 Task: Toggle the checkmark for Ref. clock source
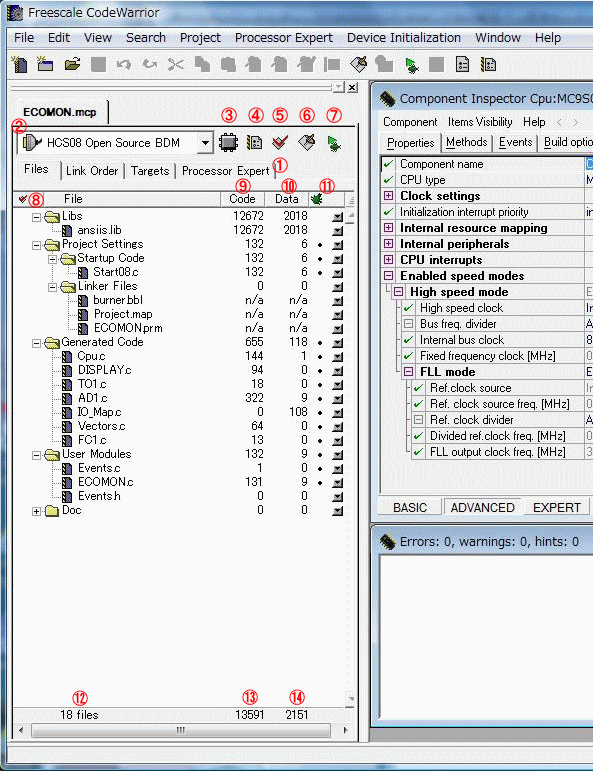click(418, 388)
